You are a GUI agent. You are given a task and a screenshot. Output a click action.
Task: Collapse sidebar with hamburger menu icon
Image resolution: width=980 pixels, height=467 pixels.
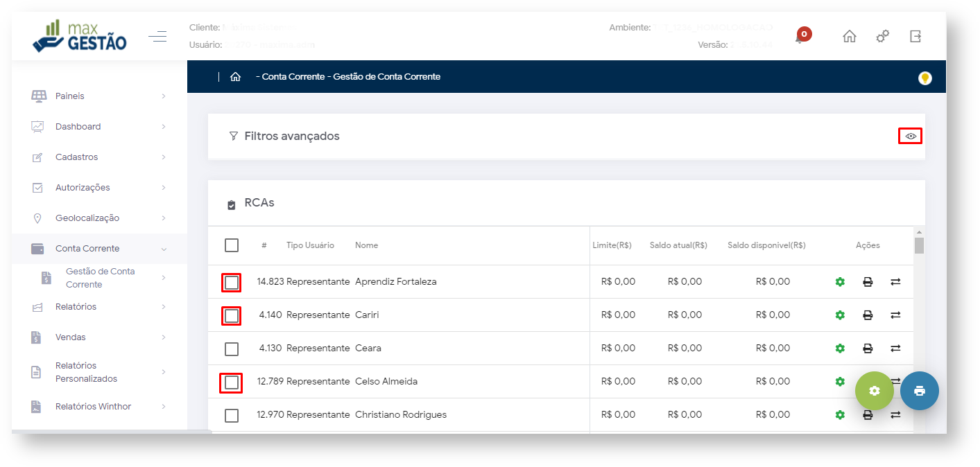pos(157,37)
